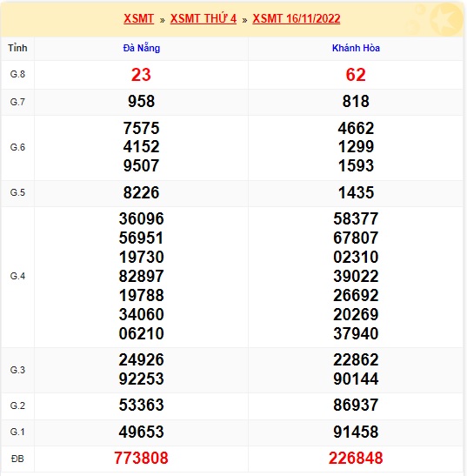The image size is (467, 476).
Task: Click Đà Nẵng G.2 result 53363
Action: coord(141,406)
